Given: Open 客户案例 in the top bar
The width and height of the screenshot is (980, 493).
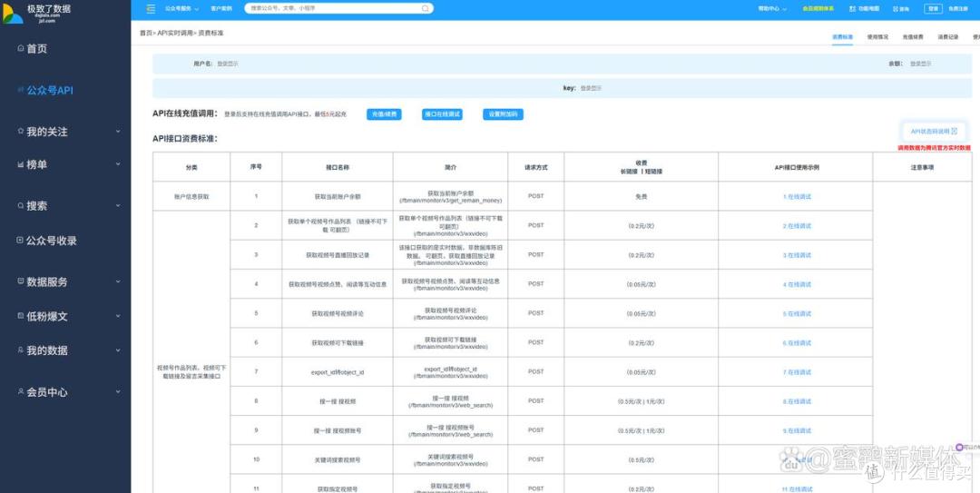Looking at the screenshot, I should (221, 9).
